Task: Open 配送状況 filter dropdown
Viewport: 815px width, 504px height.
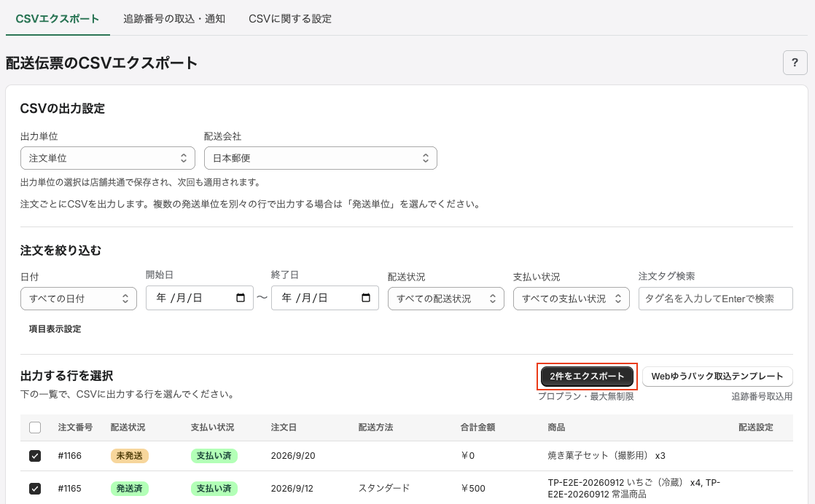Action: 446,299
